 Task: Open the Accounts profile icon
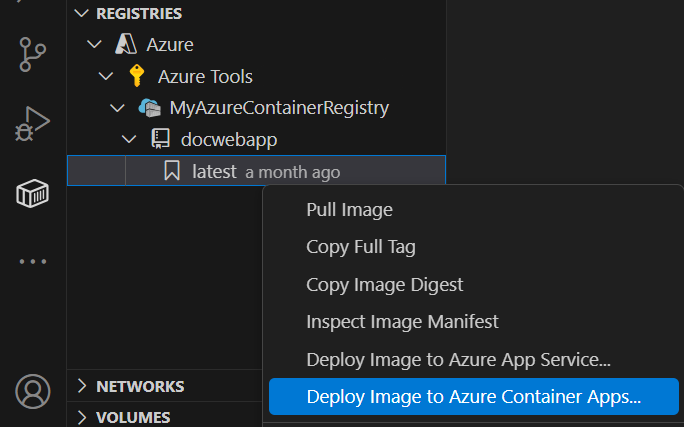point(33,390)
